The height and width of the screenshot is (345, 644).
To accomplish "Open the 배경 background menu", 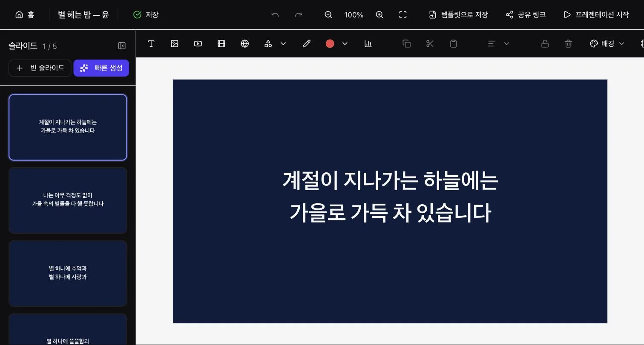I will click(607, 43).
